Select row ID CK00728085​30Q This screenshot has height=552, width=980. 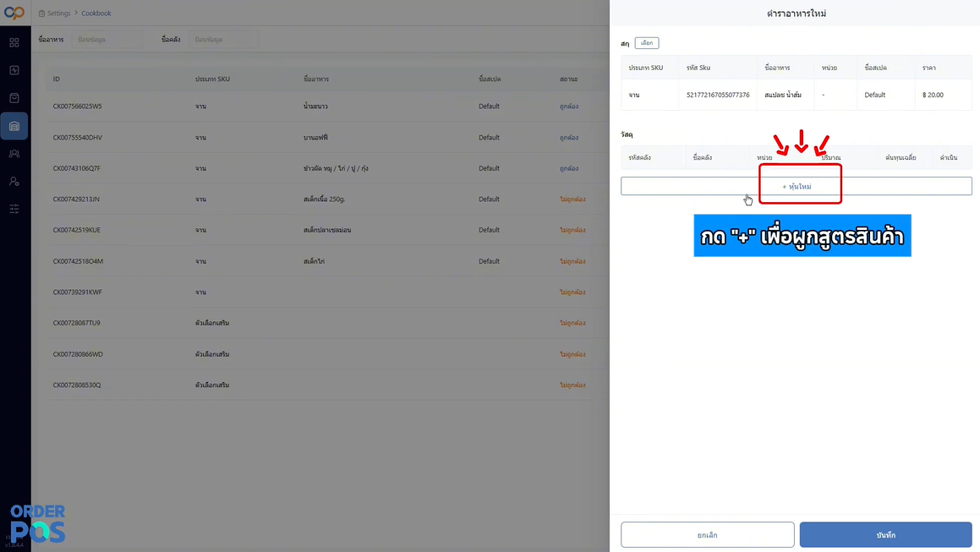(77, 385)
